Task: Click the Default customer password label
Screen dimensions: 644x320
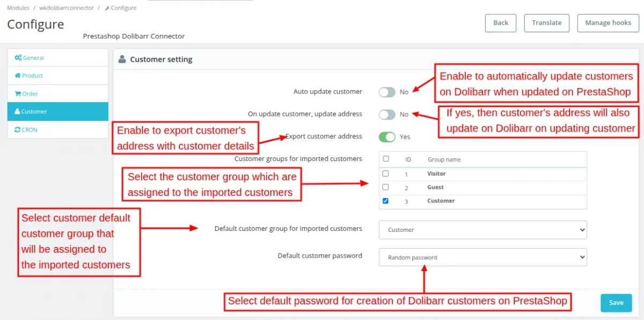Action: click(x=320, y=256)
